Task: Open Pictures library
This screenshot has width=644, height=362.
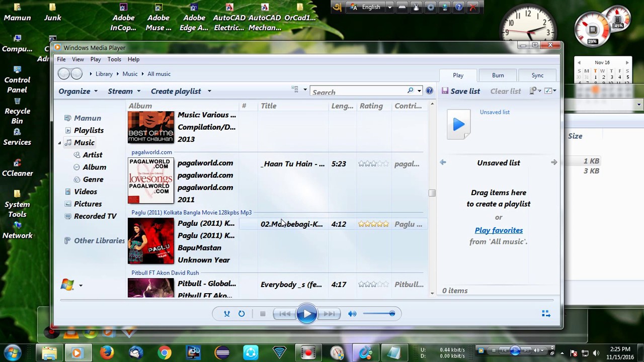Action: [x=88, y=204]
